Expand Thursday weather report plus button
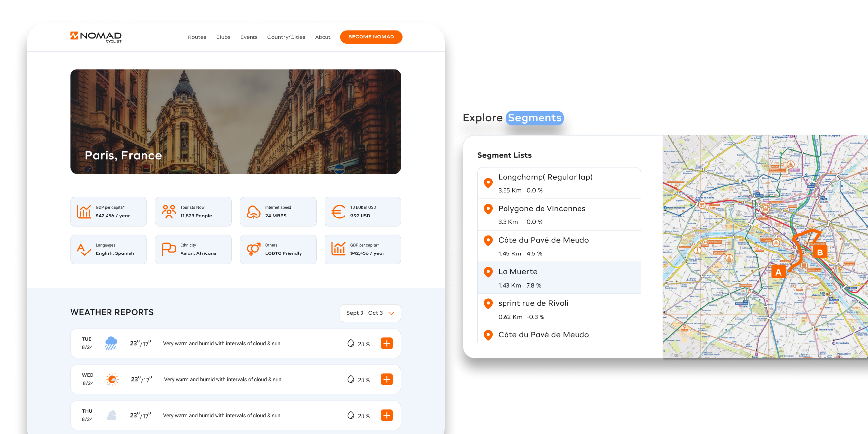The image size is (868, 434). 387,415
